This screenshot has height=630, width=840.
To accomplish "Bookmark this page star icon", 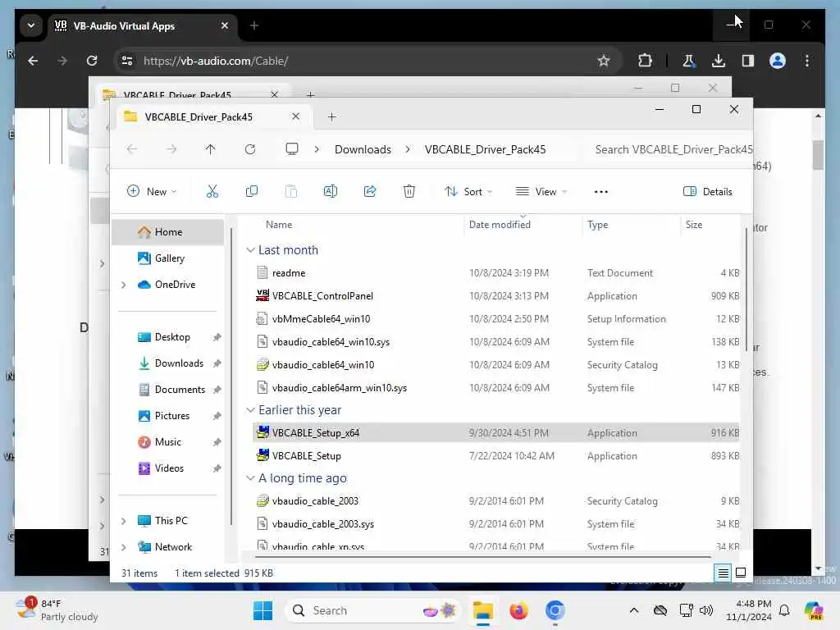I will pyautogui.click(x=603, y=61).
